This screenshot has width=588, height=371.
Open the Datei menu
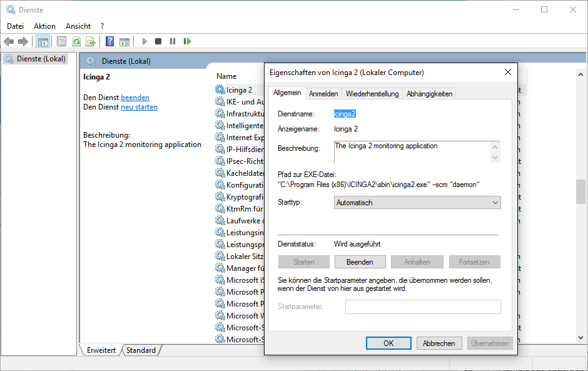coord(16,26)
